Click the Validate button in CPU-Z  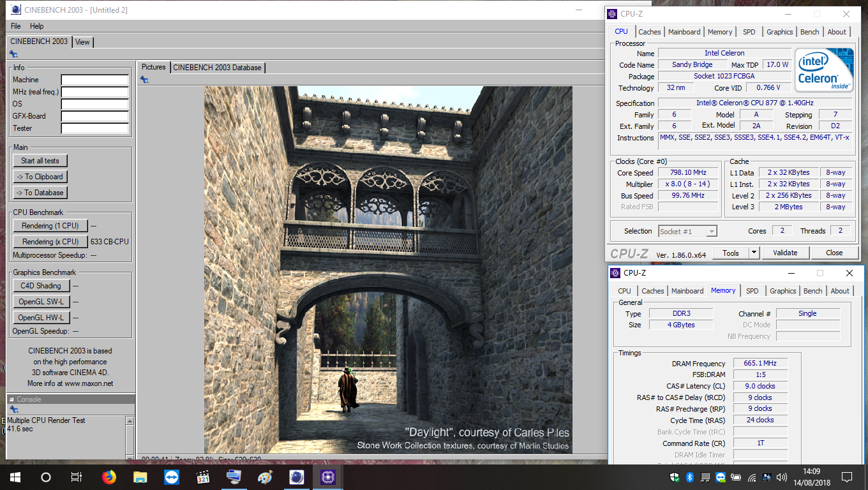click(x=785, y=253)
